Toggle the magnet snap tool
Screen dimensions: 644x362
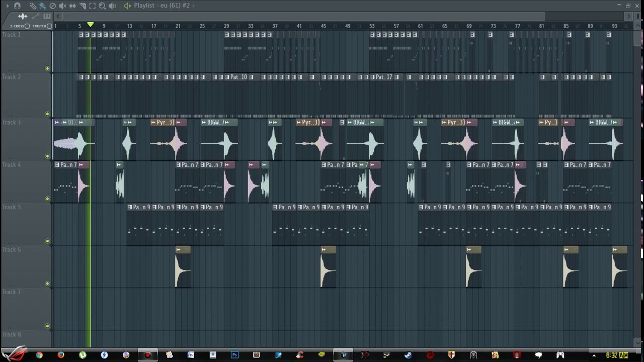pyautogui.click(x=17, y=6)
